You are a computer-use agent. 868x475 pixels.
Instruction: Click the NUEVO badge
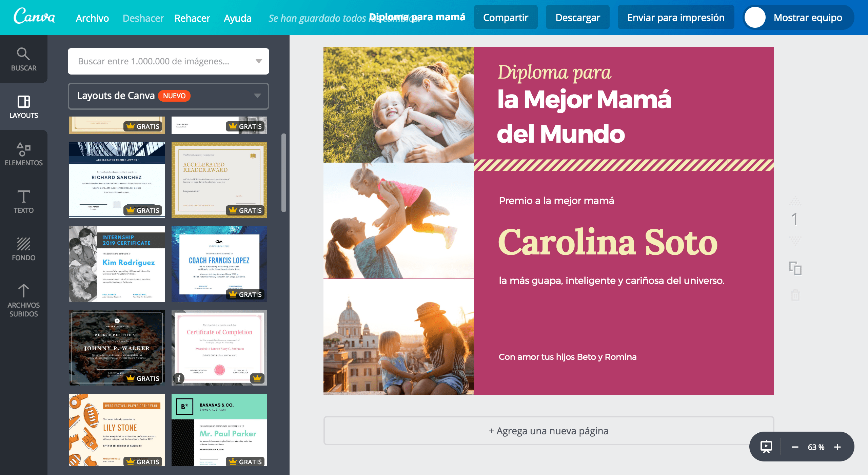click(174, 96)
